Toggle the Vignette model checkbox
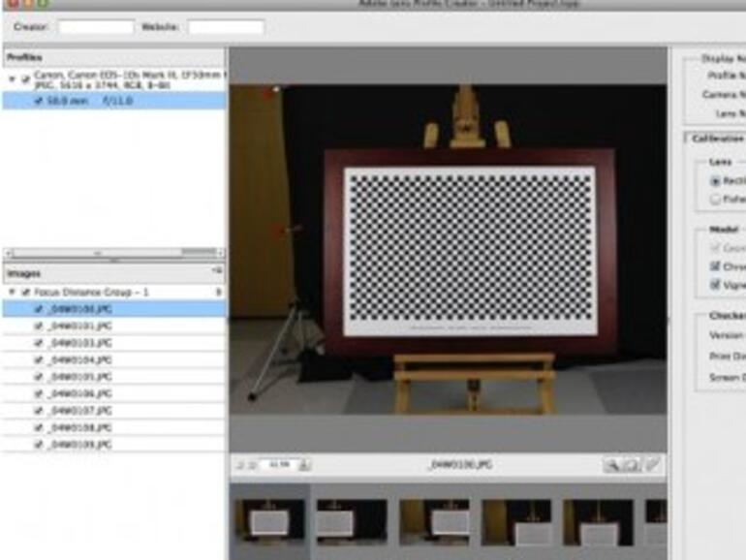746x560 pixels. tap(715, 285)
